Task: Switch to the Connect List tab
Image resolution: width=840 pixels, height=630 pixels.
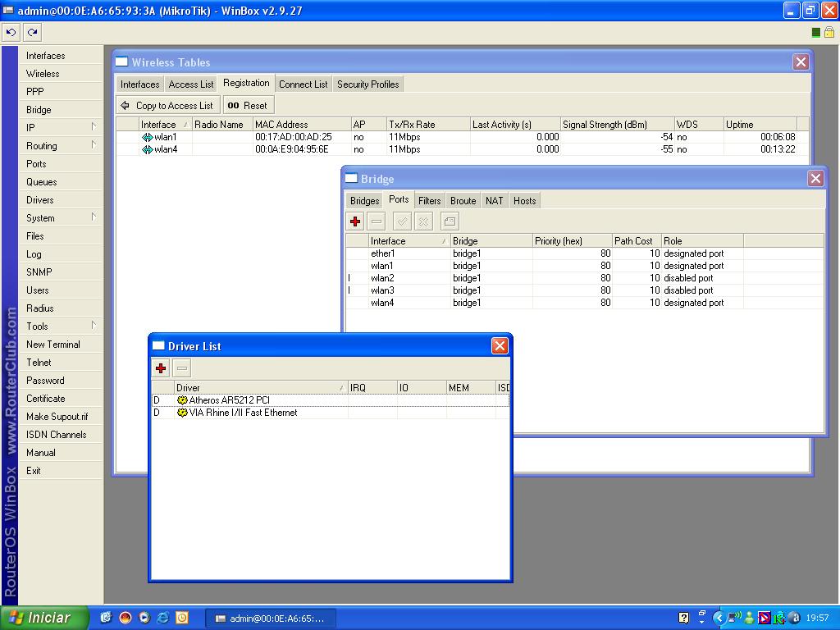Action: (304, 84)
